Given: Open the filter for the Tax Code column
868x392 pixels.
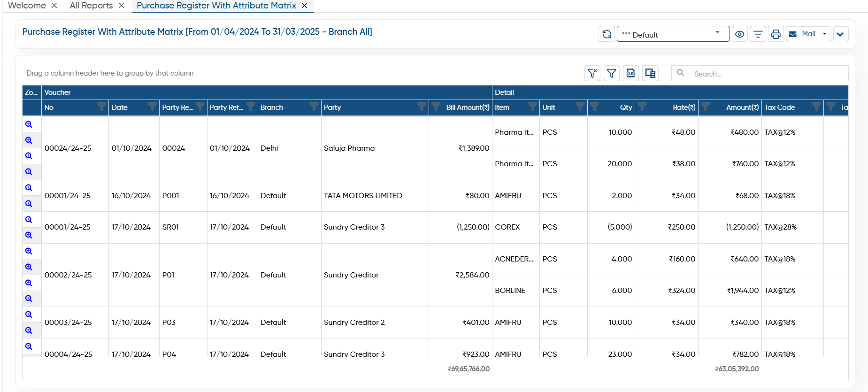Looking at the screenshot, I should coord(816,108).
